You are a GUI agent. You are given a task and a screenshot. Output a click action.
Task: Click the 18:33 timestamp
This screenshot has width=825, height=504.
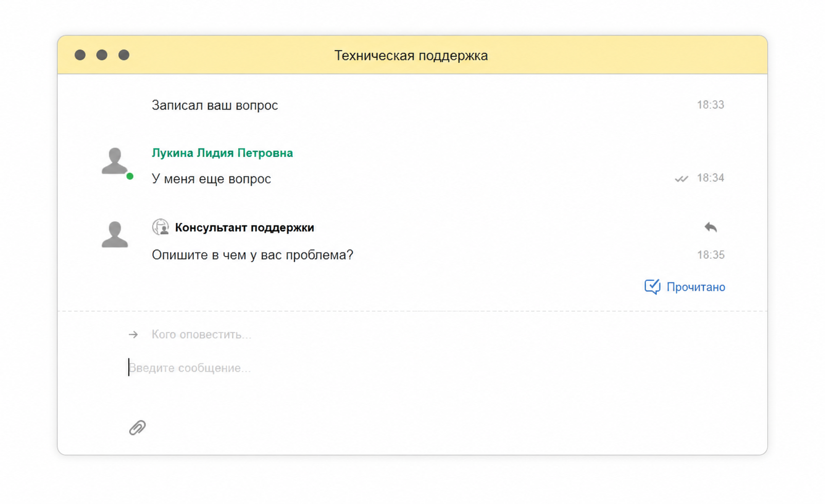[x=710, y=105]
